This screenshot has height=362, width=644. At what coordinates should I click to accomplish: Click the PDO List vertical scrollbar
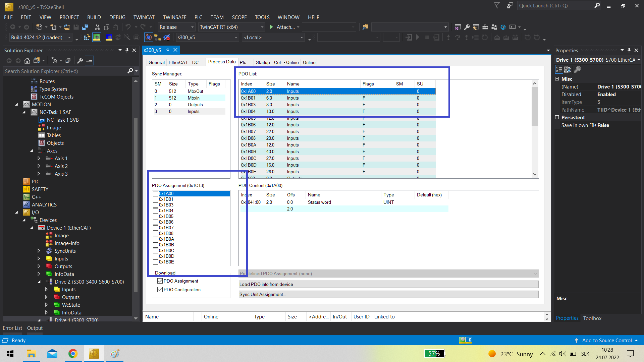click(535, 129)
